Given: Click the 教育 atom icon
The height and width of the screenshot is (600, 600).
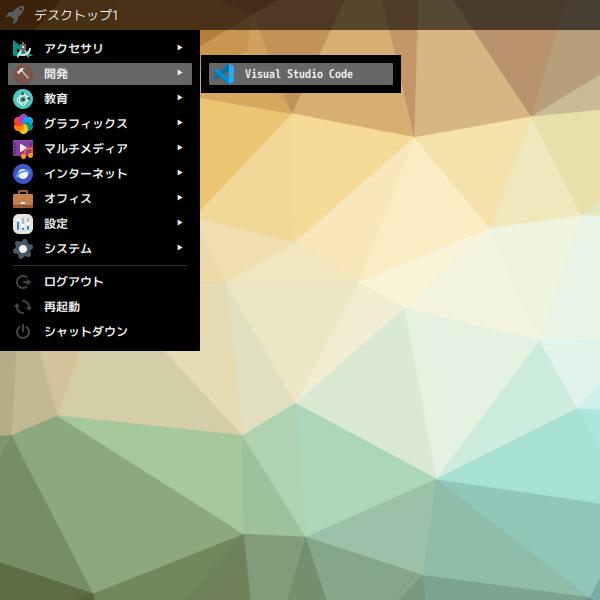Looking at the screenshot, I should point(23,99).
